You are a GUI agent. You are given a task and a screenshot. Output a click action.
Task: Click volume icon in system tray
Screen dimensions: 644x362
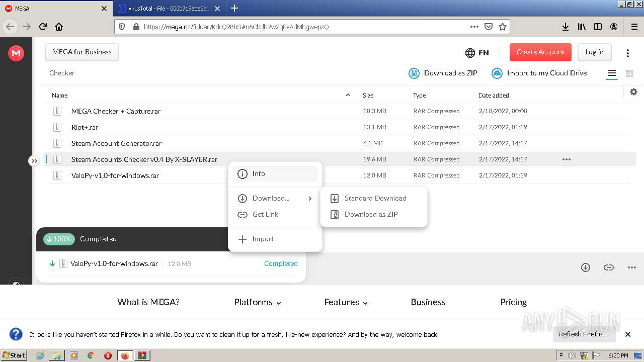(x=572, y=355)
